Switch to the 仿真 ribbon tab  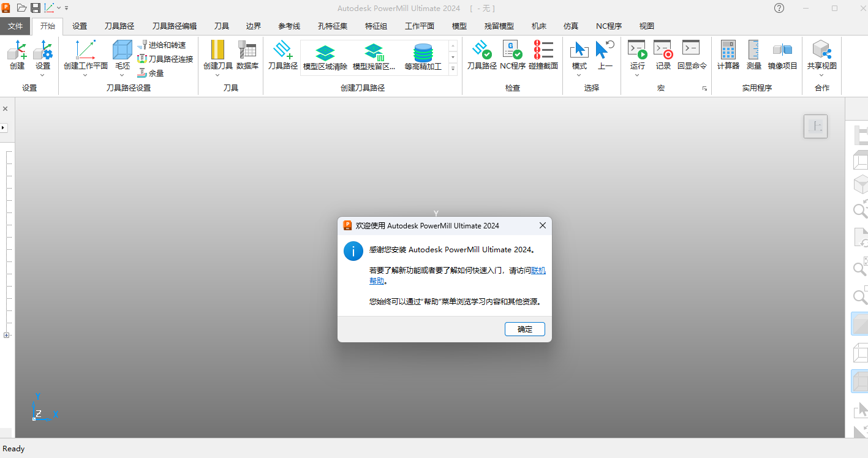[570, 26]
